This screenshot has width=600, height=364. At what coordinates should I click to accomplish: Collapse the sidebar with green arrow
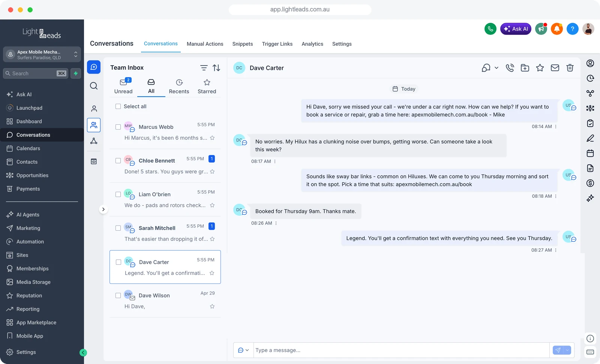[x=83, y=352]
